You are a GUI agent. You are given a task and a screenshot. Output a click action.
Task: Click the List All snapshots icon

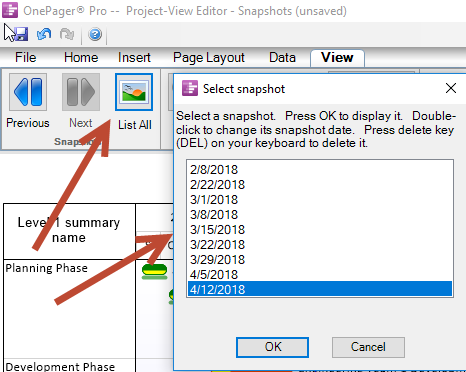click(134, 92)
